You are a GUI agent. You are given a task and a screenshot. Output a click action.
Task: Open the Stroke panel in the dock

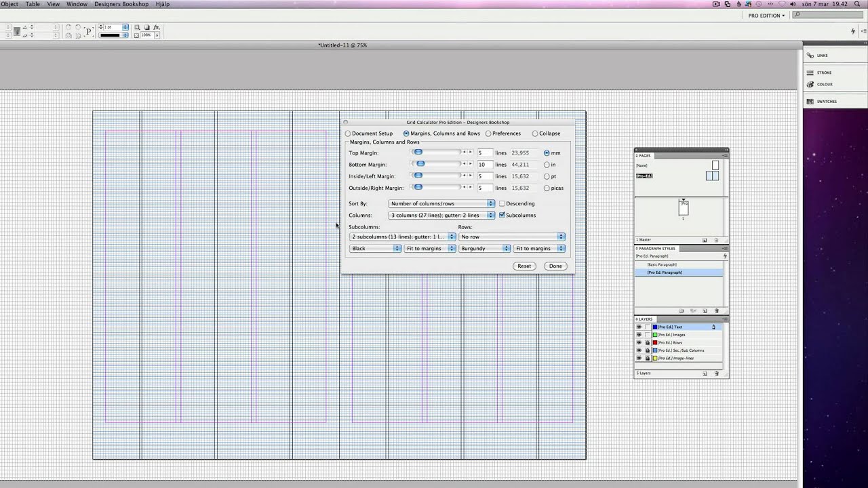click(x=819, y=73)
